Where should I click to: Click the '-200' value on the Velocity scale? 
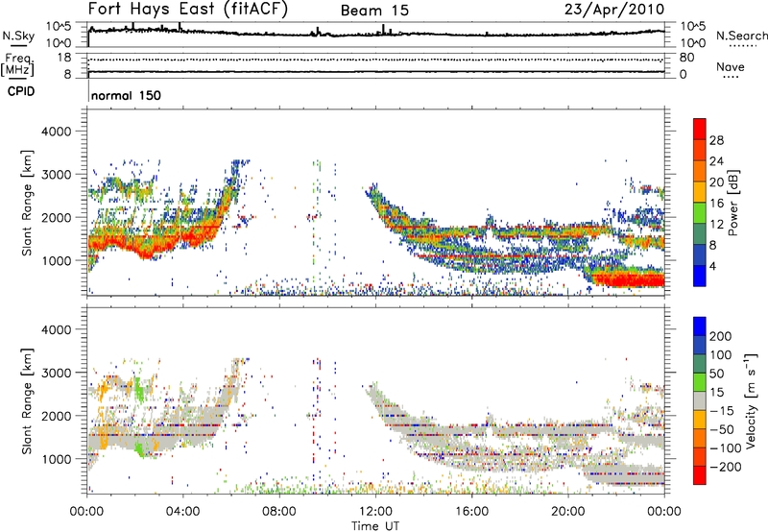(725, 467)
